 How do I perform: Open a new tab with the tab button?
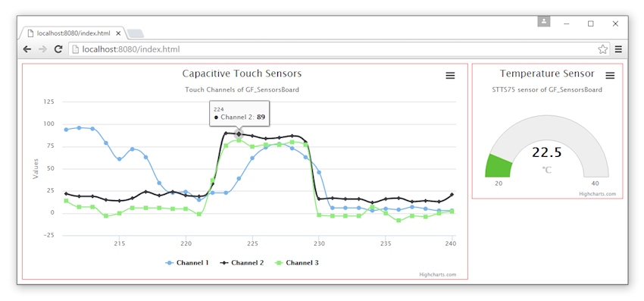point(135,33)
